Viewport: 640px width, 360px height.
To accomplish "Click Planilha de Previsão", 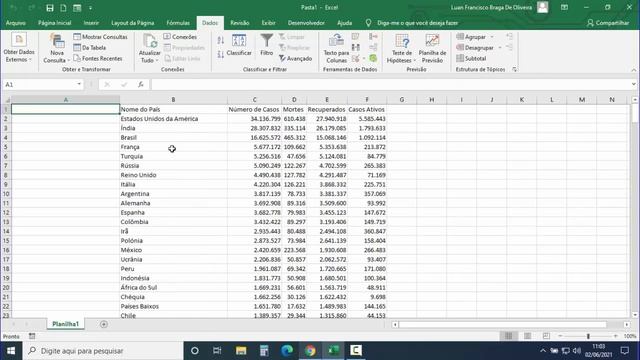I will pos(432,48).
